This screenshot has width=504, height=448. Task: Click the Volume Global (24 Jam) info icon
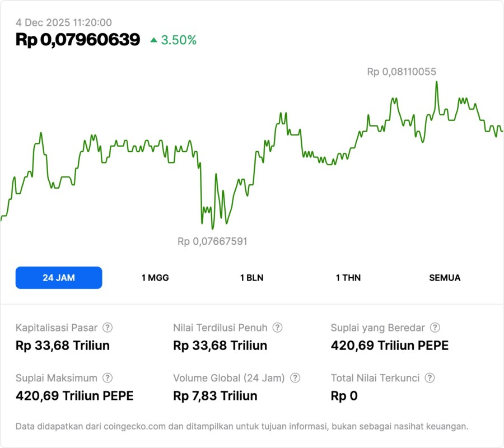(x=295, y=378)
